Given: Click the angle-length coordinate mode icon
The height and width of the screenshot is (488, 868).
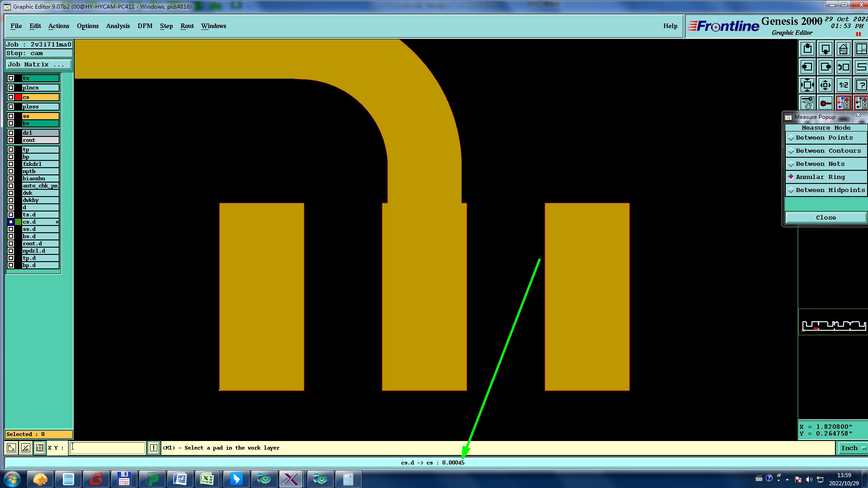Looking at the screenshot, I should point(26,448).
